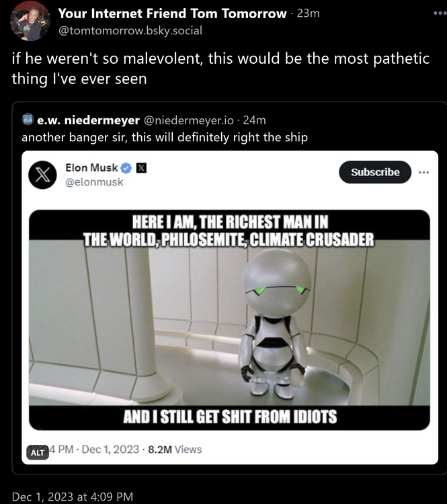The width and height of the screenshot is (447, 504).
Task: Click the Elon Musk name in the tweet
Action: pyautogui.click(x=91, y=168)
